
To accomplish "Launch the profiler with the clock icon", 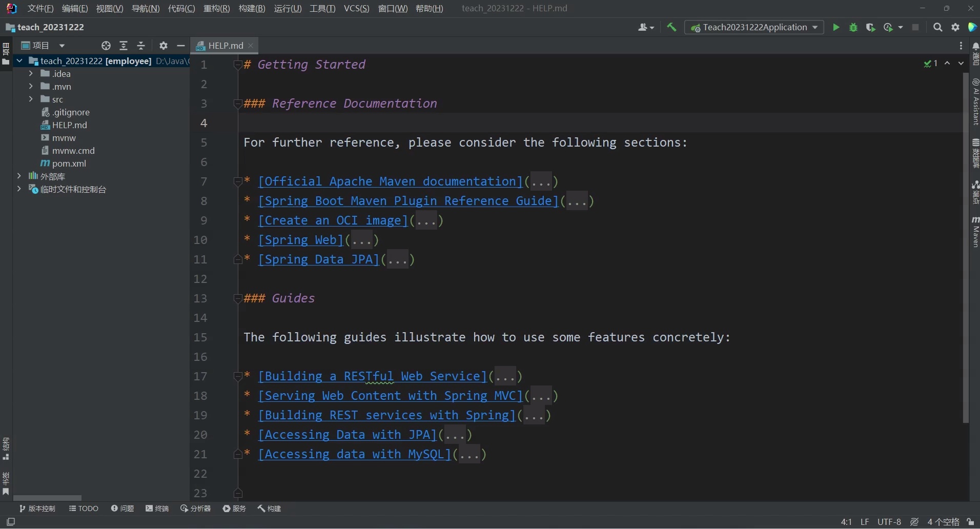I will (889, 27).
